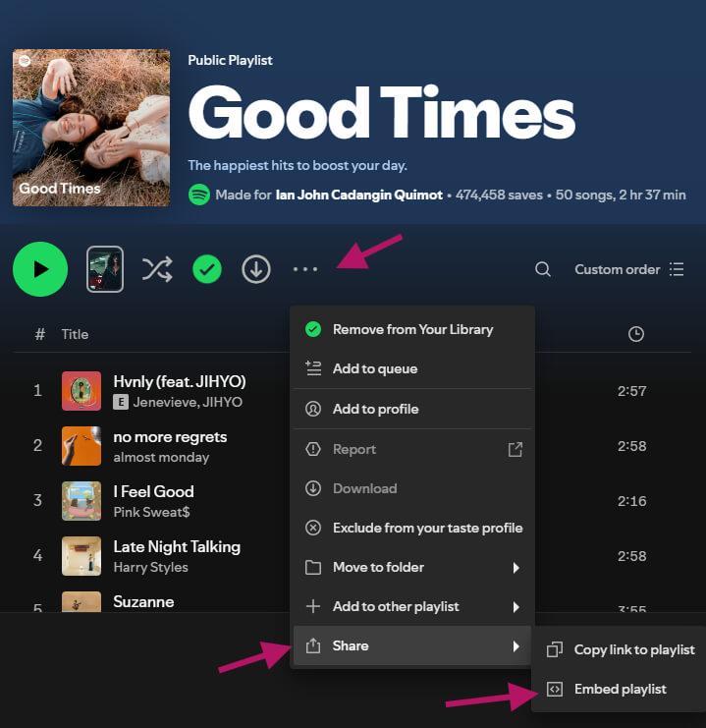Click no more regrets album art
The height and width of the screenshot is (728, 706).
[81, 446]
